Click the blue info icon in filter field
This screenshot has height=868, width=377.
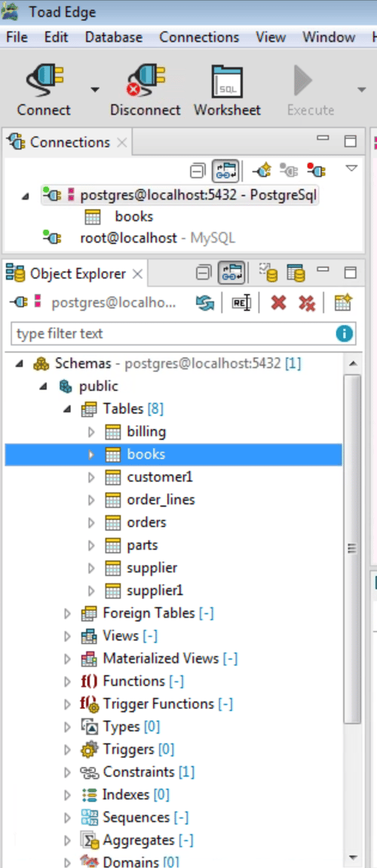click(345, 334)
